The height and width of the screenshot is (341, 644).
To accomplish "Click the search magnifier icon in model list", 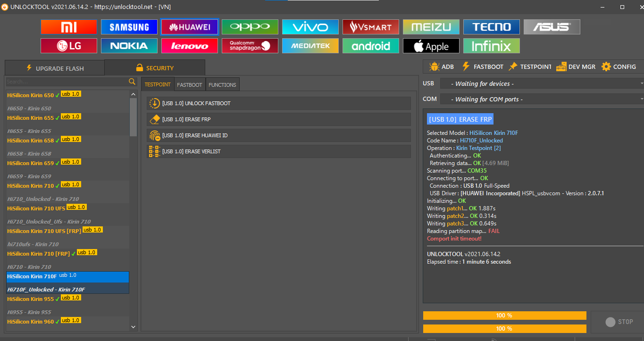I will coord(132,82).
